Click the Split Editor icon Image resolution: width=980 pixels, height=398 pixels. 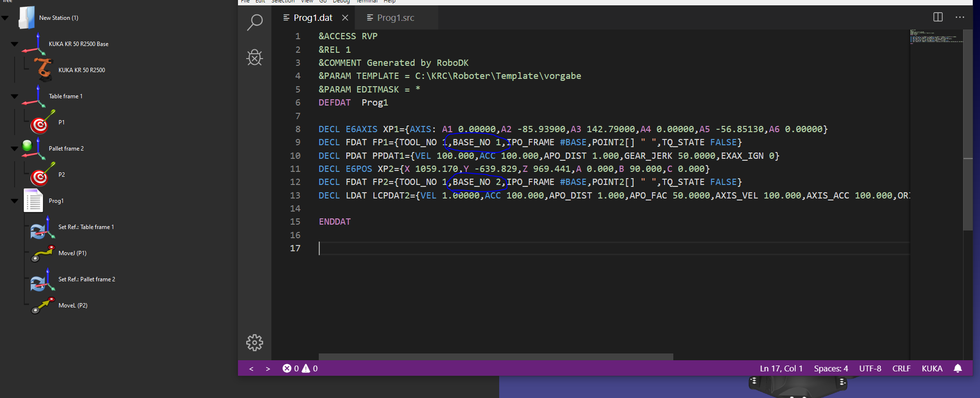click(938, 17)
